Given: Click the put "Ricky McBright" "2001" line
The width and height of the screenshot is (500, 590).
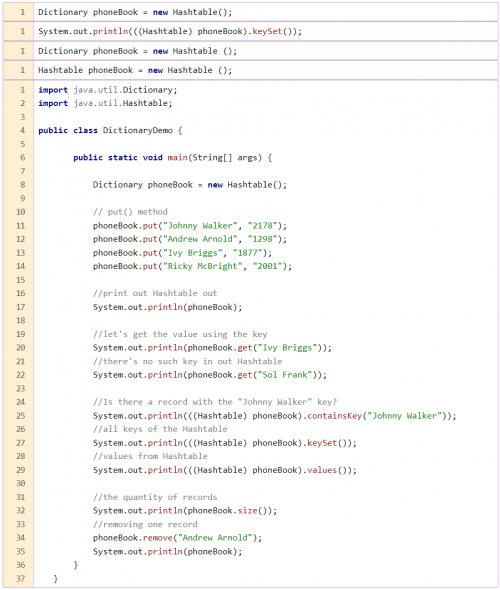Looking at the screenshot, I should (x=192, y=266).
